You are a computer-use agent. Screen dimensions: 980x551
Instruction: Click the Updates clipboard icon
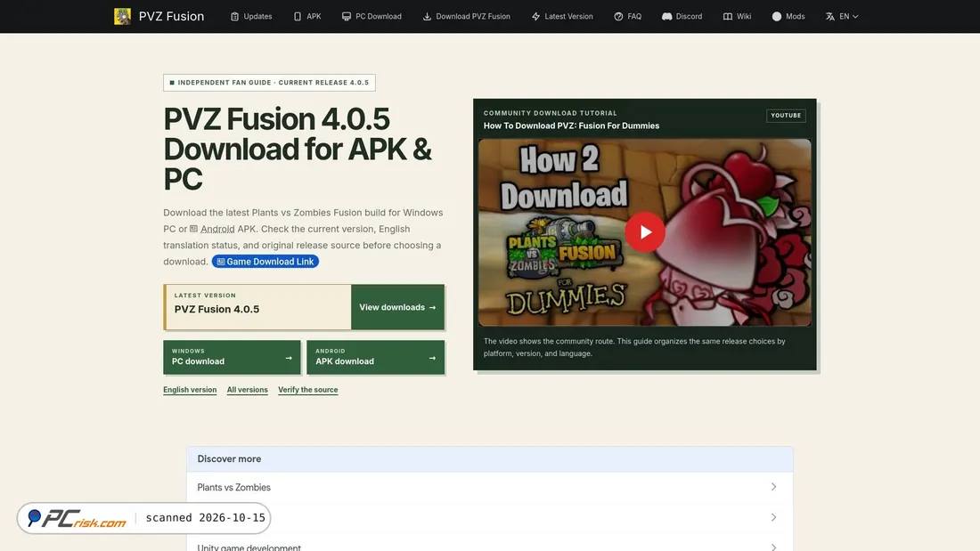234,16
